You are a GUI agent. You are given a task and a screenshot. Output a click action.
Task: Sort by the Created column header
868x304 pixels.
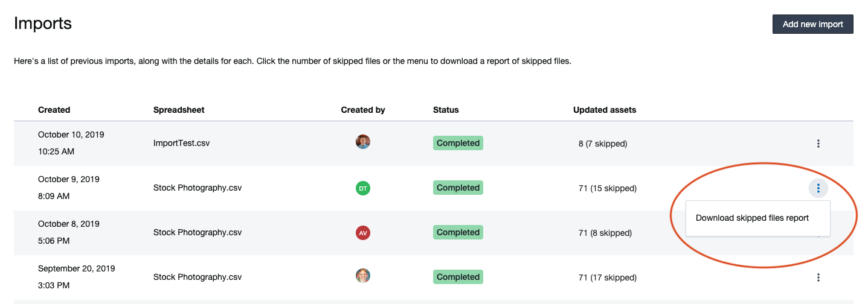(54, 110)
